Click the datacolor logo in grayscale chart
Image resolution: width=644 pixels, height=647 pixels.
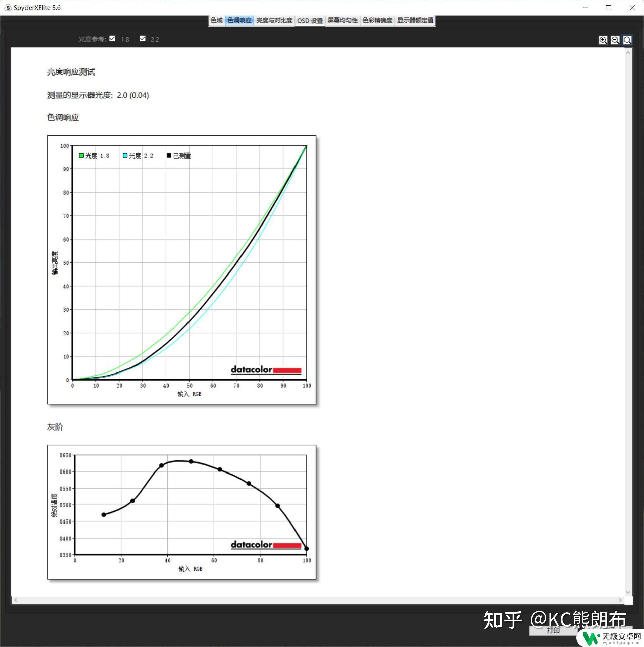coord(266,545)
